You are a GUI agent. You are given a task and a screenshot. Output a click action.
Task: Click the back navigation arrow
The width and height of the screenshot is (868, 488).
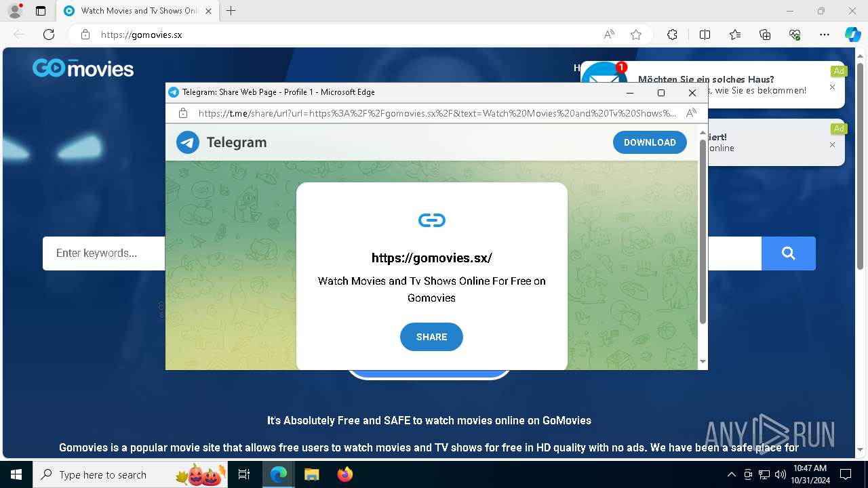[x=19, y=35]
